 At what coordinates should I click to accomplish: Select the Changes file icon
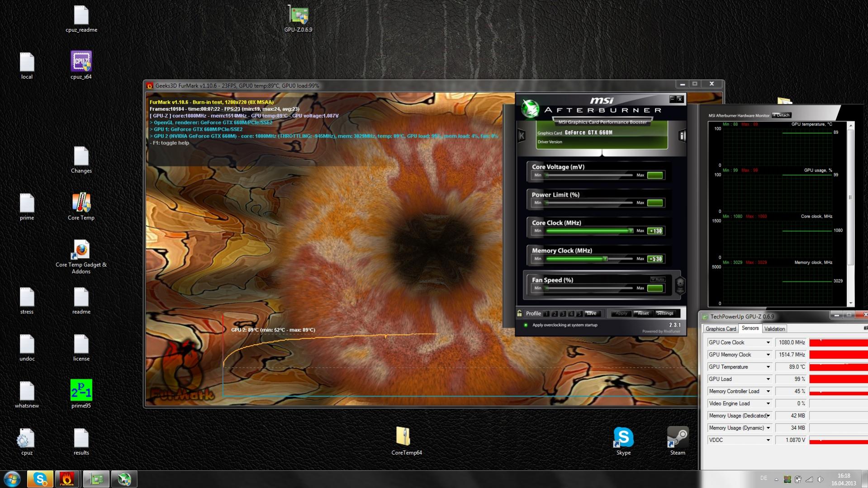click(x=81, y=160)
